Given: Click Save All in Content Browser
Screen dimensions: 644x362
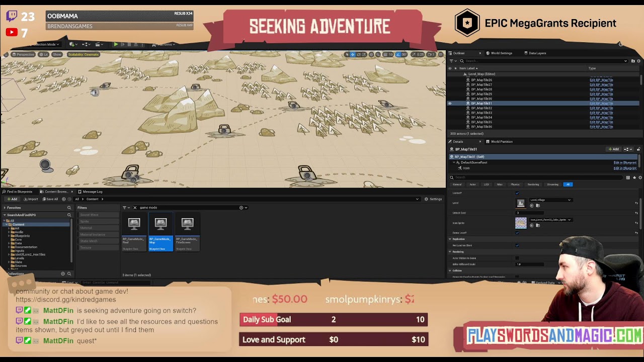Looking at the screenshot, I should click(x=50, y=199).
